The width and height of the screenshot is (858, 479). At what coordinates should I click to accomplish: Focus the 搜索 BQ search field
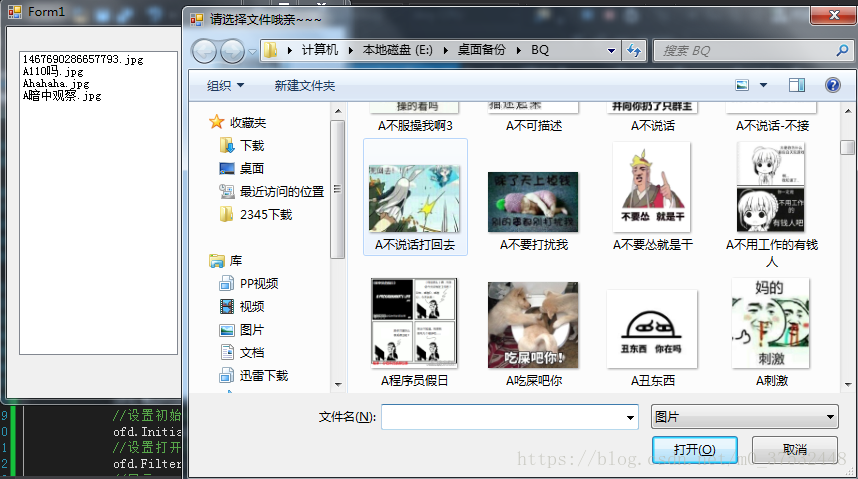[x=752, y=51]
